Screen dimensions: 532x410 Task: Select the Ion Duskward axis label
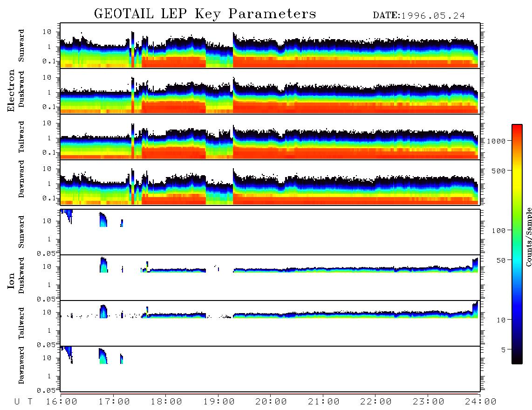click(x=21, y=275)
